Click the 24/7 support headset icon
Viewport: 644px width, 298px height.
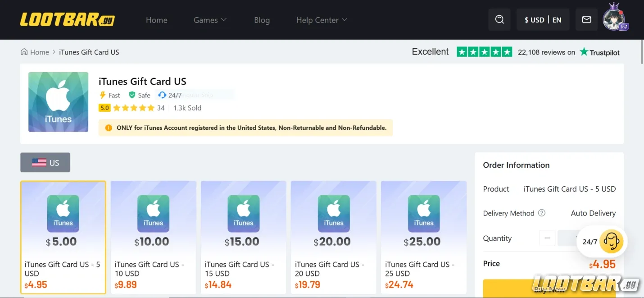coord(611,242)
